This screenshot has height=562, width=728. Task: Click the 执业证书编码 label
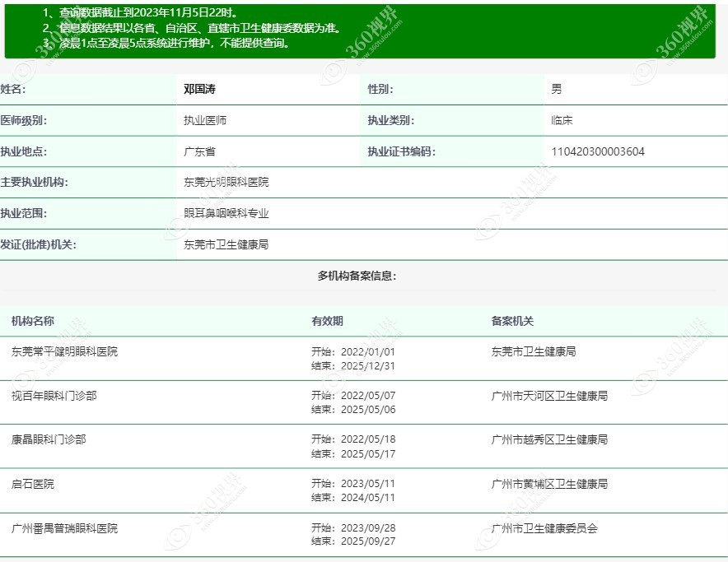point(402,151)
